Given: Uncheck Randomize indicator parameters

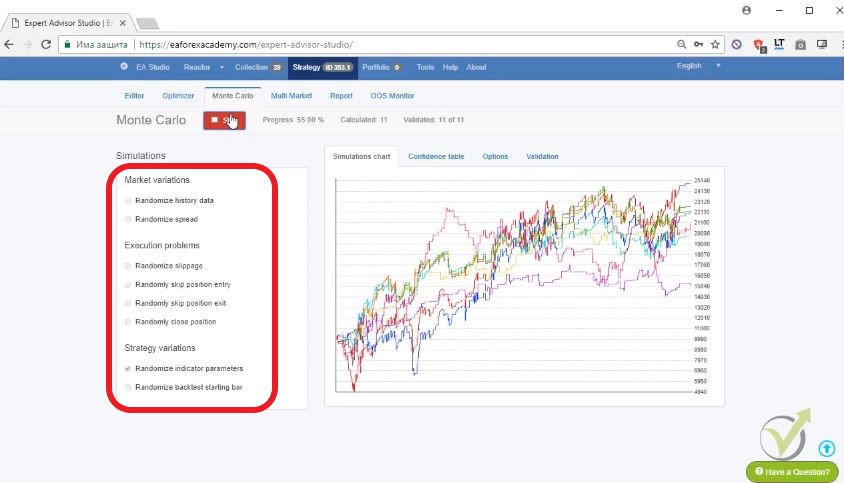Looking at the screenshot, I should click(128, 368).
